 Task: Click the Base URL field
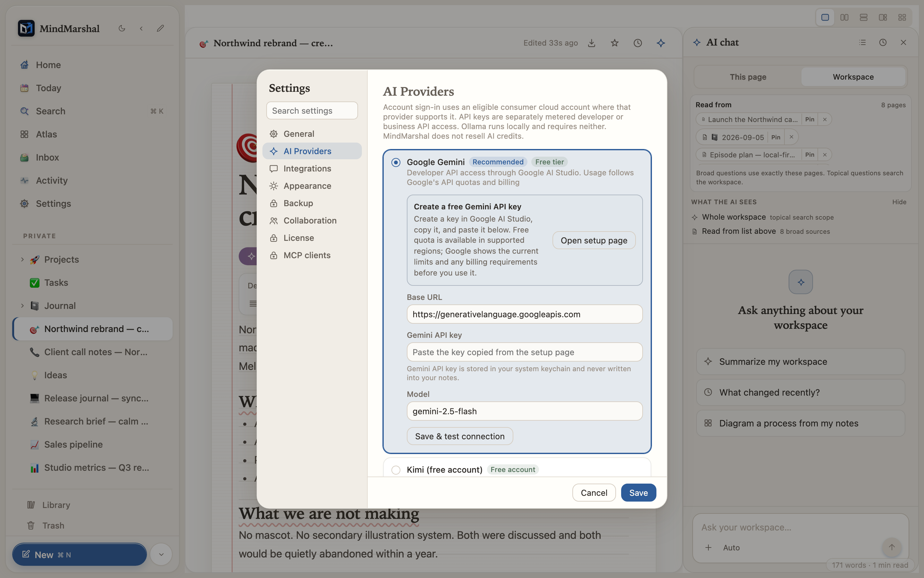click(x=524, y=314)
